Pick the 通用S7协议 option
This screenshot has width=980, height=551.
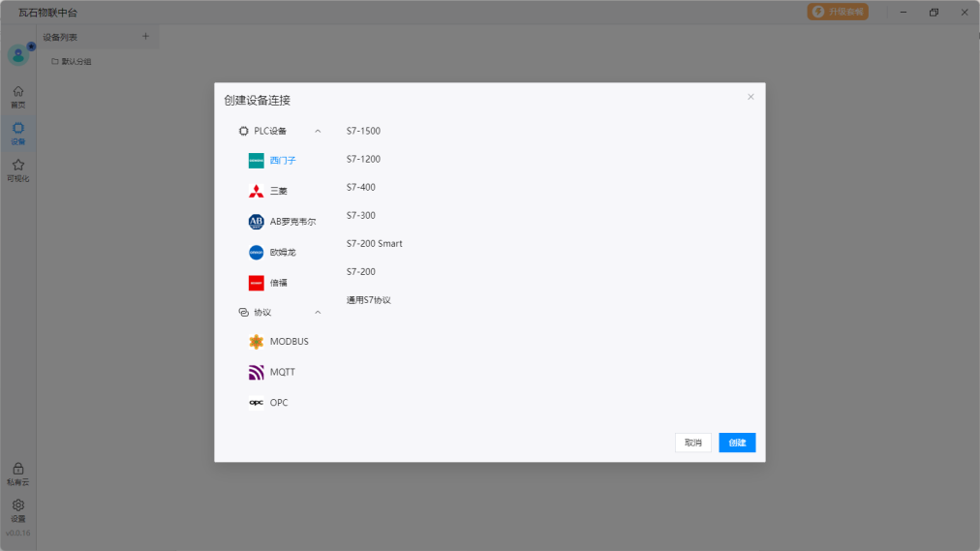[369, 300]
